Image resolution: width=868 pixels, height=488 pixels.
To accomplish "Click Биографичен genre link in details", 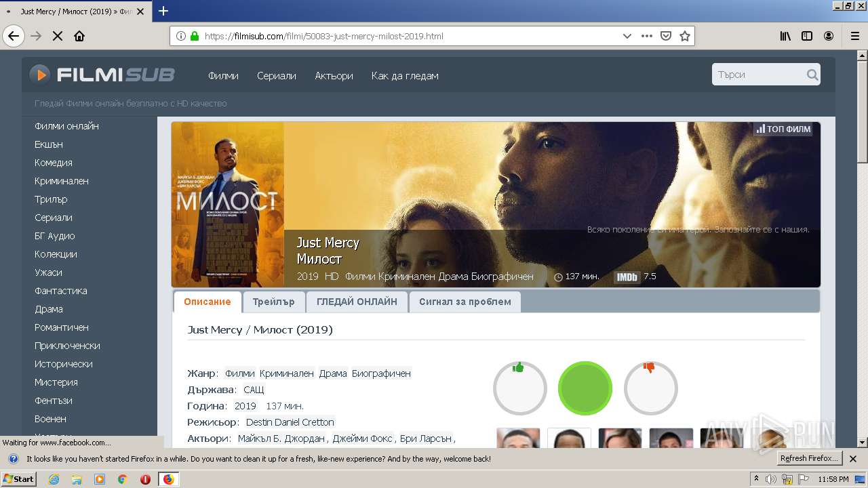I will pyautogui.click(x=381, y=373).
